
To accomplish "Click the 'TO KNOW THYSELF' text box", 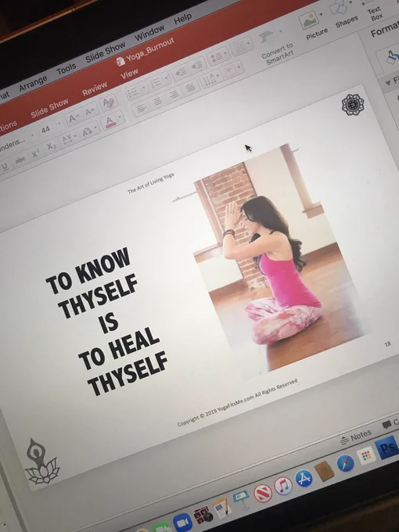I will click(x=107, y=321).
